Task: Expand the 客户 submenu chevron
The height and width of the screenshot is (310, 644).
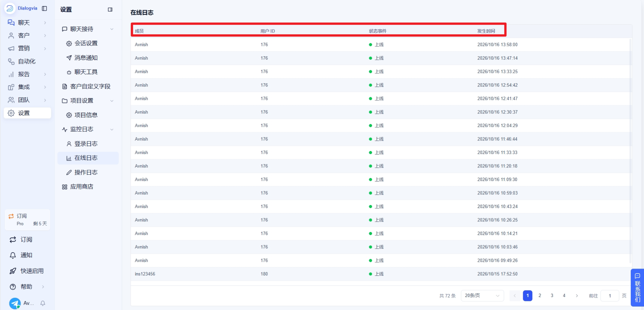Action: (45, 35)
